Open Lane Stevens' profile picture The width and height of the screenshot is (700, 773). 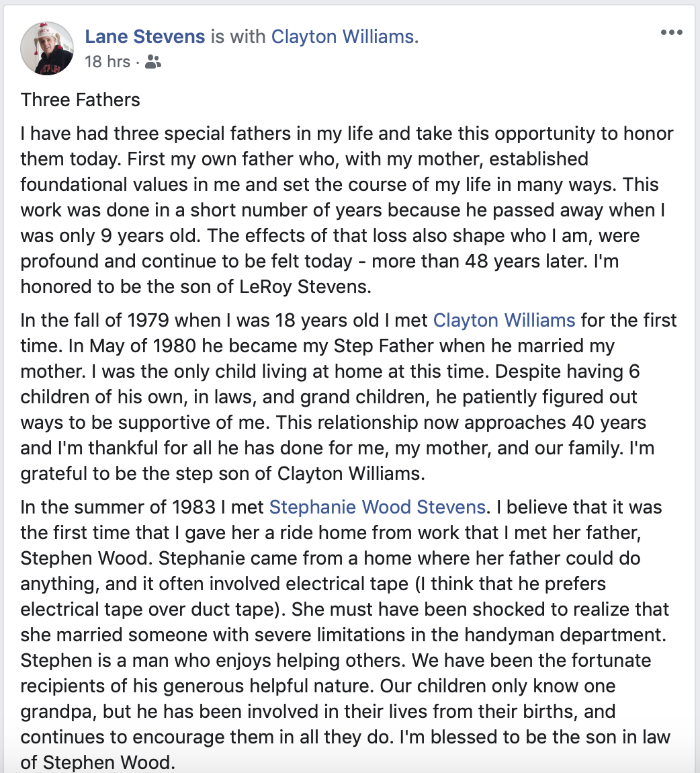[x=47, y=48]
